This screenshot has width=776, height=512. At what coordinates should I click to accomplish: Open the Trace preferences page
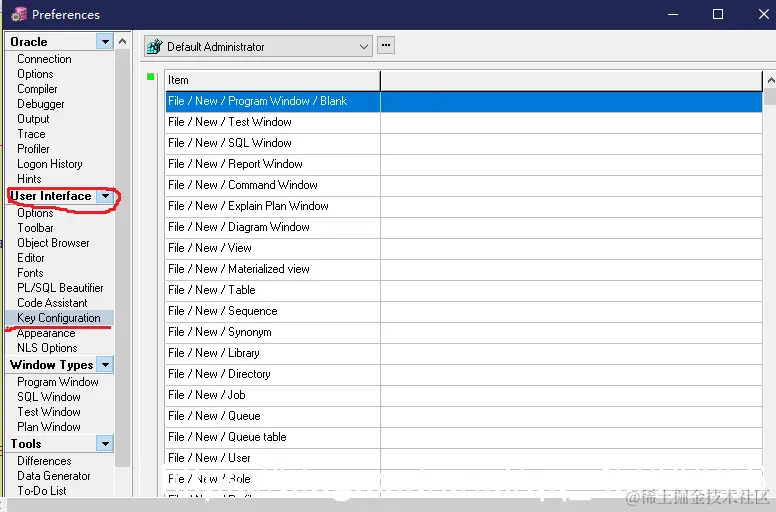[x=31, y=134]
